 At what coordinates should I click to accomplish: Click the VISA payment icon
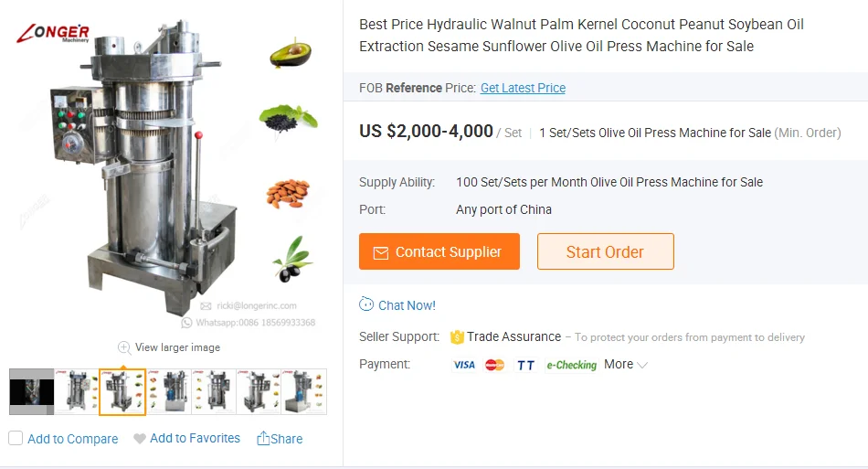[x=464, y=365]
